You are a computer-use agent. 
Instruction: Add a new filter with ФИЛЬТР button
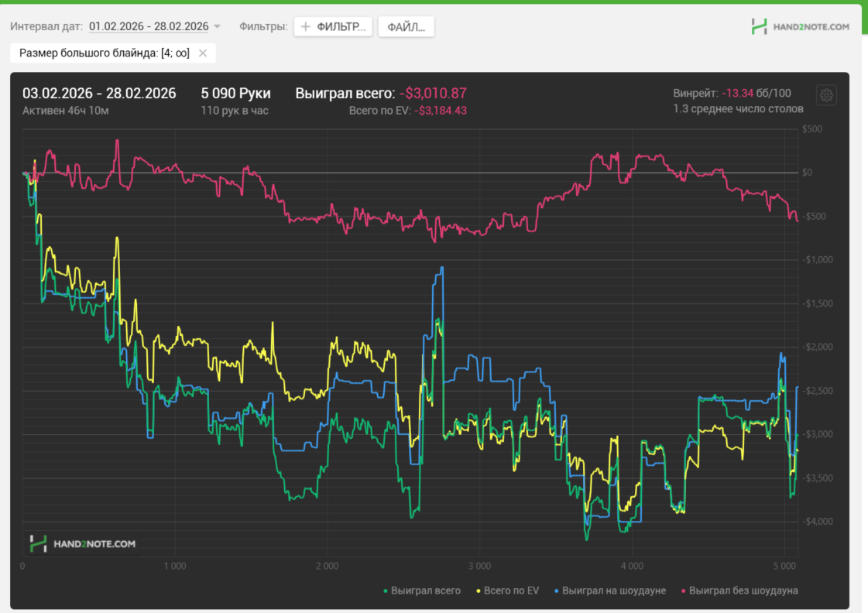point(333,26)
